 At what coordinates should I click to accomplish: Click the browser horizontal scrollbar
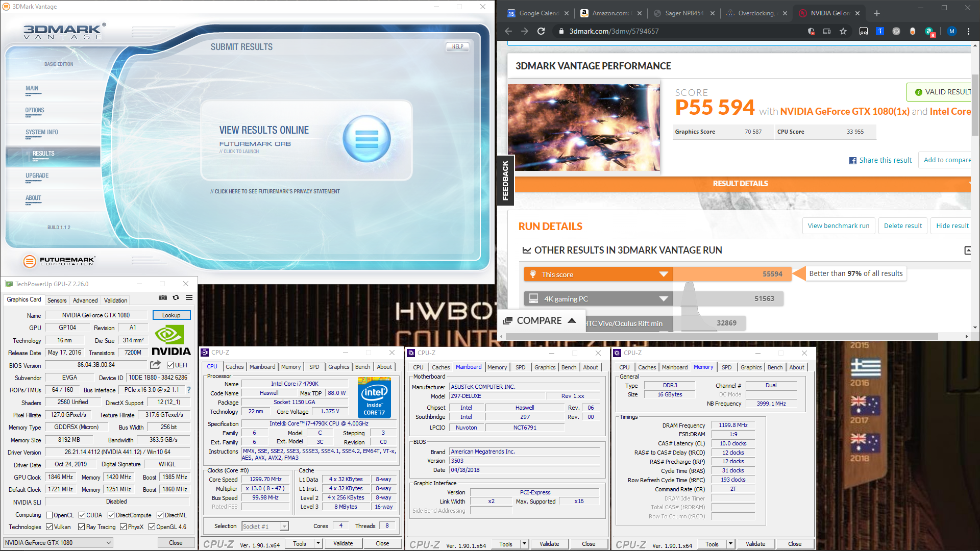[x=721, y=336]
